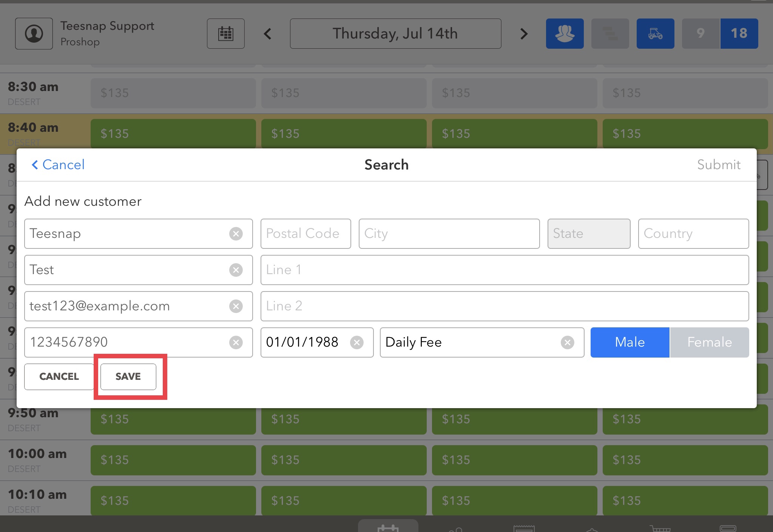Image resolution: width=773 pixels, height=532 pixels.
Task: Toggle the blue golf cart icon
Action: click(x=655, y=34)
